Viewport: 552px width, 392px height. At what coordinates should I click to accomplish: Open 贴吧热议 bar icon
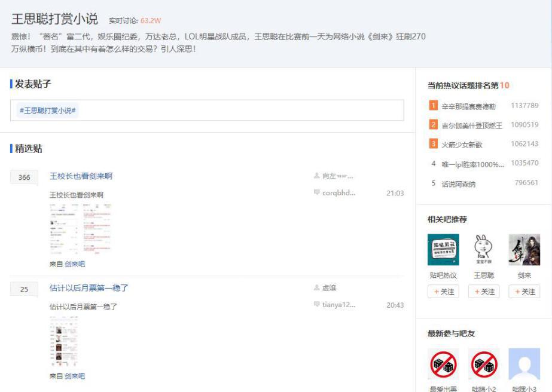coord(443,250)
